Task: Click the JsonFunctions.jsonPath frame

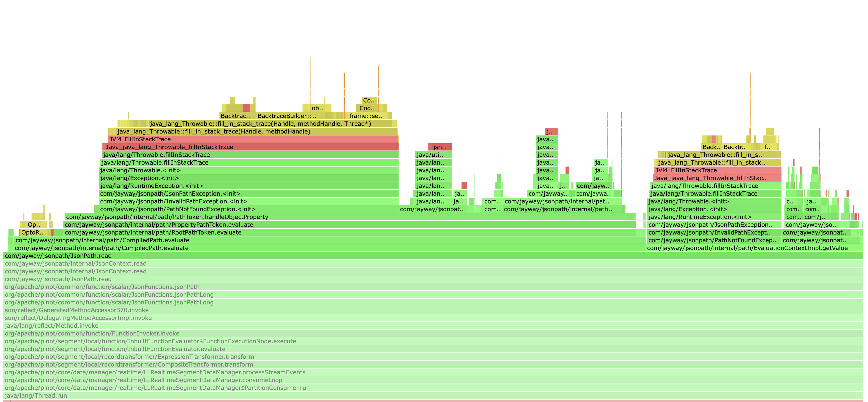Action: point(433,287)
